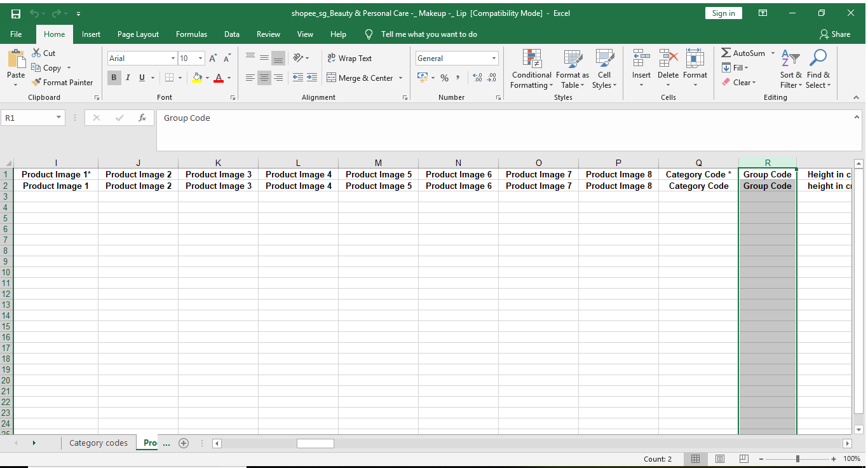Open the font size dropdown
The height and width of the screenshot is (468, 868).
coord(201,59)
